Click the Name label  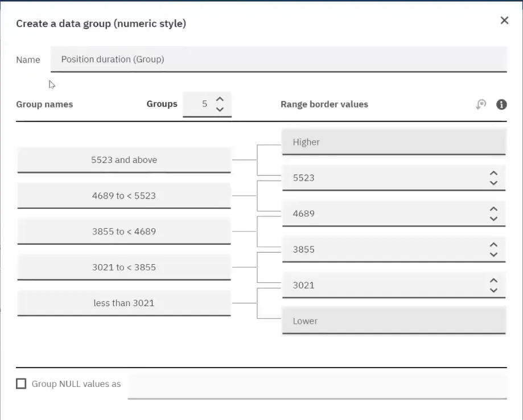point(28,60)
